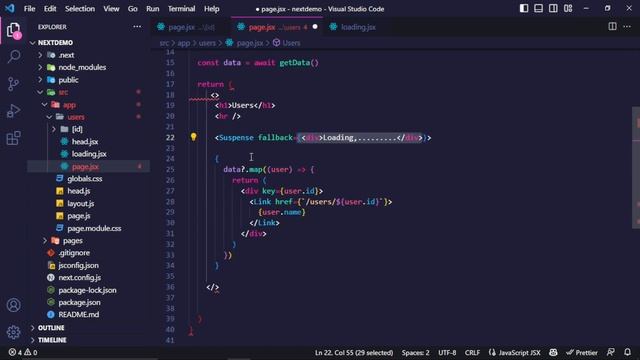Screen dimensions: 640x360
Task: Open next.config.js file
Action: (x=79, y=278)
